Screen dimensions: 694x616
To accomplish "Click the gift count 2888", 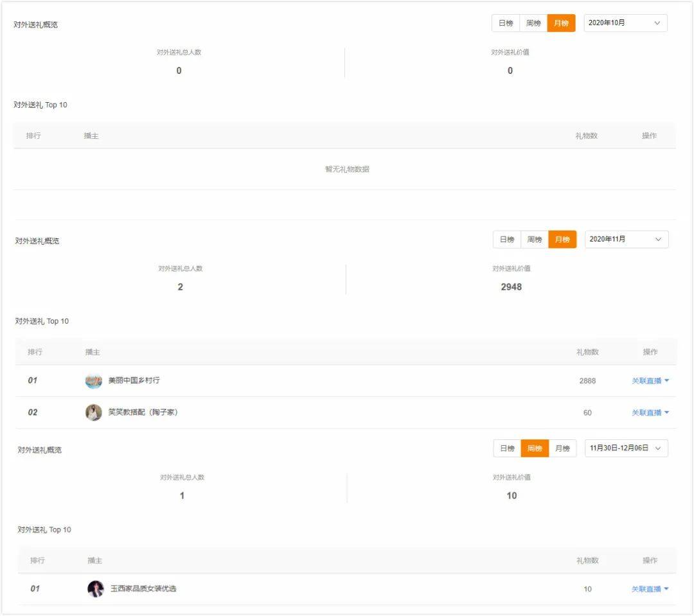I will 587,380.
